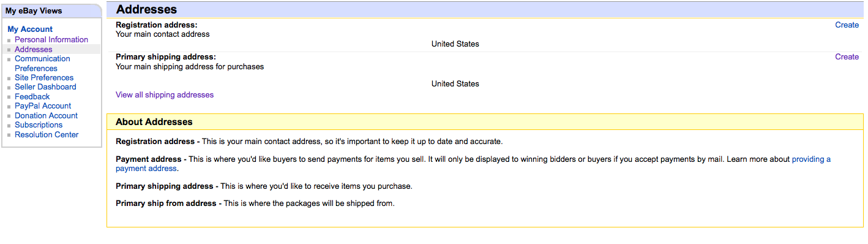Click United States under Primary shipping address
The width and height of the screenshot is (868, 244).
[455, 83]
